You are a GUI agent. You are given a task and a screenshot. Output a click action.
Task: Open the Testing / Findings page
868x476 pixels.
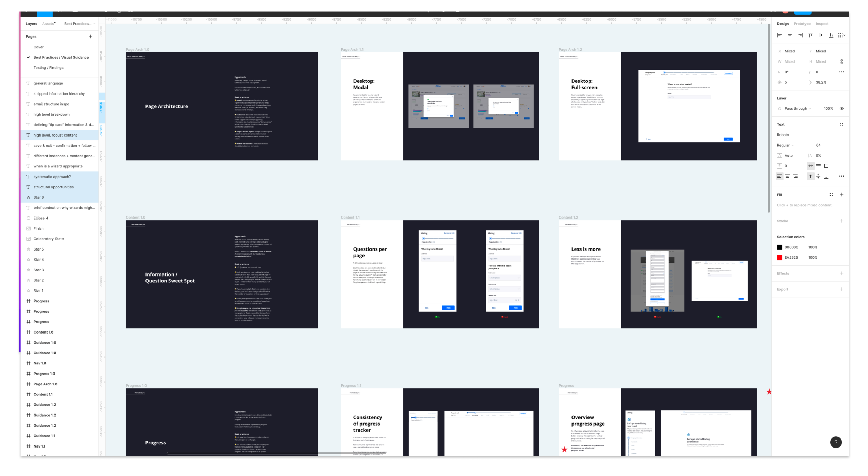click(48, 68)
